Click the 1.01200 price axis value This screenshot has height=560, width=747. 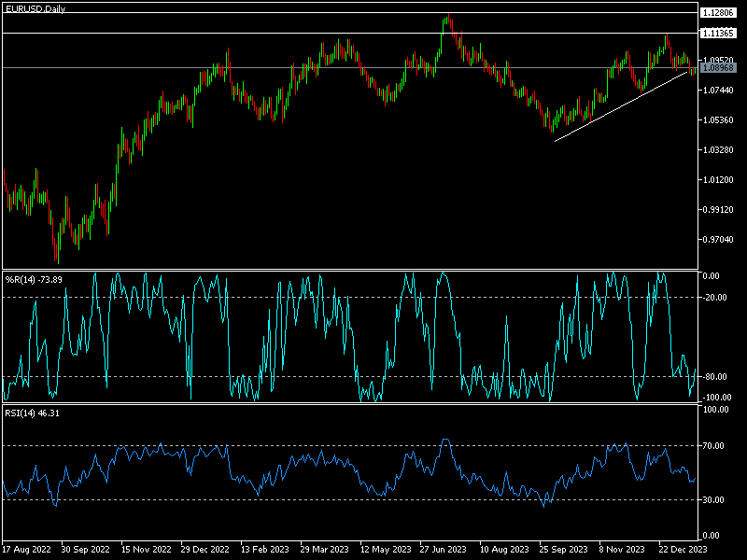click(x=718, y=179)
